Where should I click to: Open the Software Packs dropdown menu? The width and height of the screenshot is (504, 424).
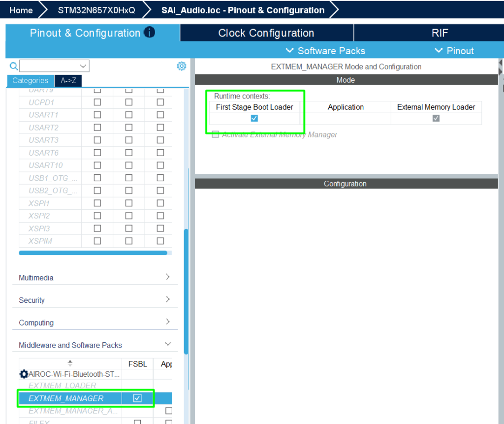point(325,51)
